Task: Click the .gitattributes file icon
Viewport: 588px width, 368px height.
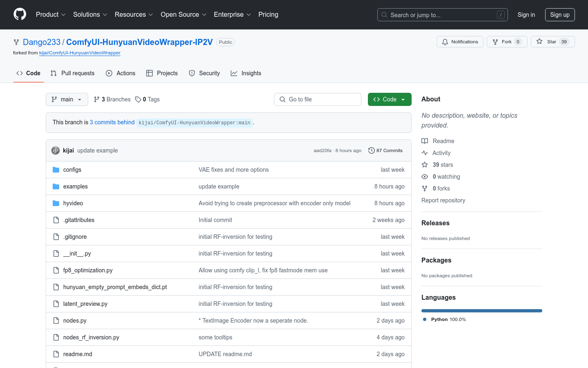Action: click(56, 220)
